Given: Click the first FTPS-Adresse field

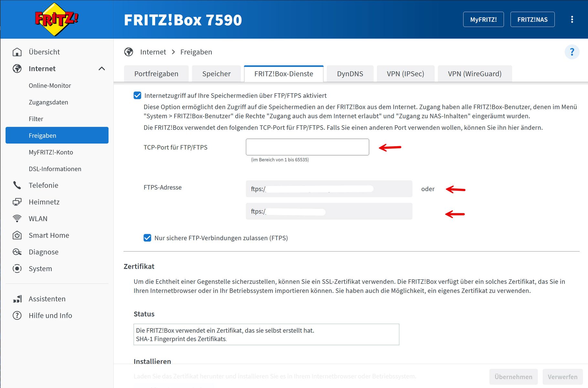Looking at the screenshot, I should pos(329,189).
